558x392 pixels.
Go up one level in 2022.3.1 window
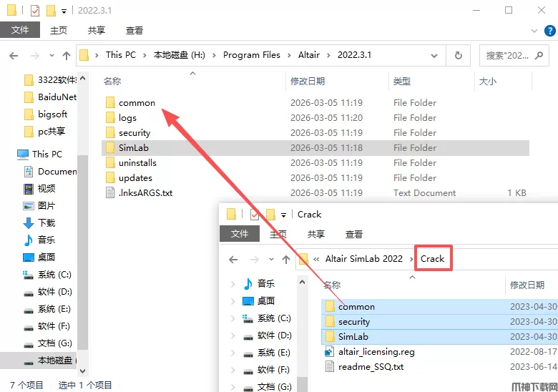click(x=67, y=56)
